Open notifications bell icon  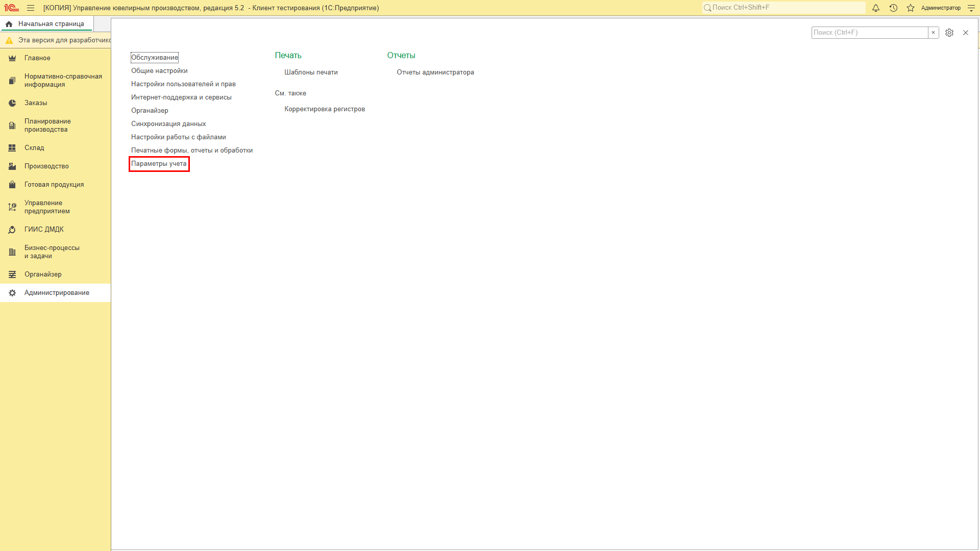876,8
